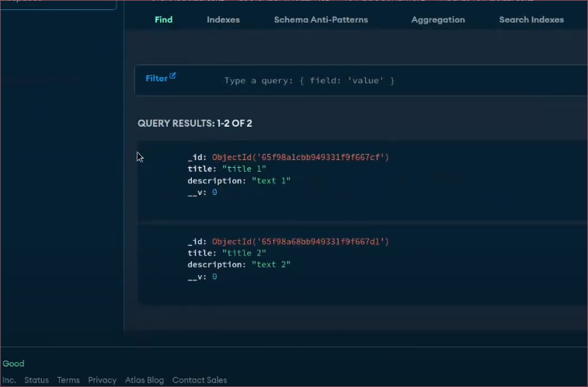Viewport: 588px width, 387px height.
Task: Click the "text 2" description value
Action: (271, 265)
